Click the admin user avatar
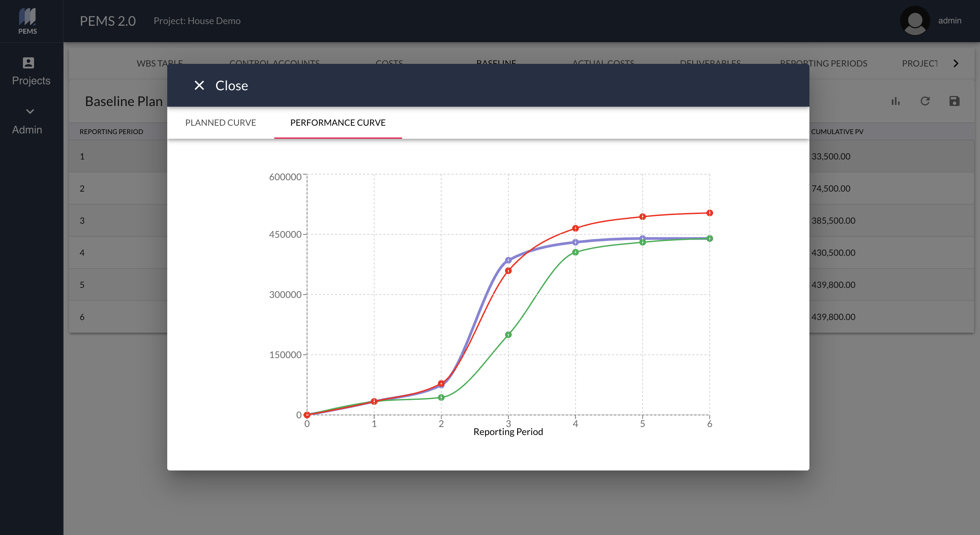This screenshot has width=980, height=535. (x=914, y=21)
